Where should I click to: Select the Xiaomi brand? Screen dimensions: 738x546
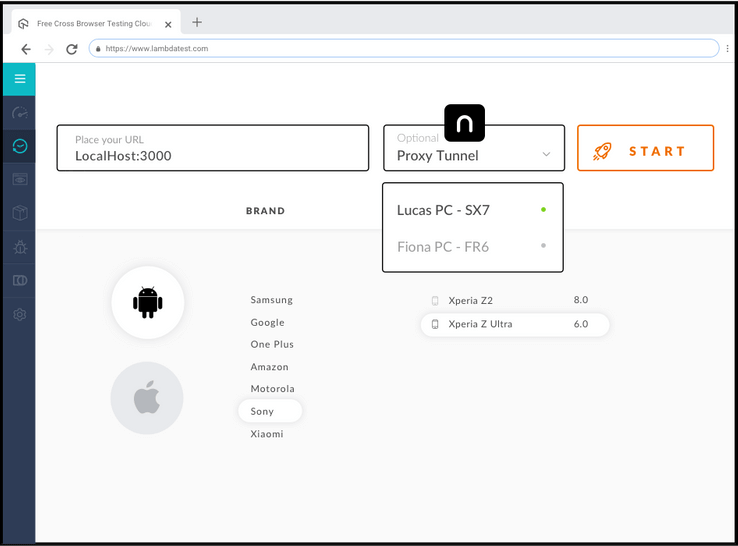267,434
